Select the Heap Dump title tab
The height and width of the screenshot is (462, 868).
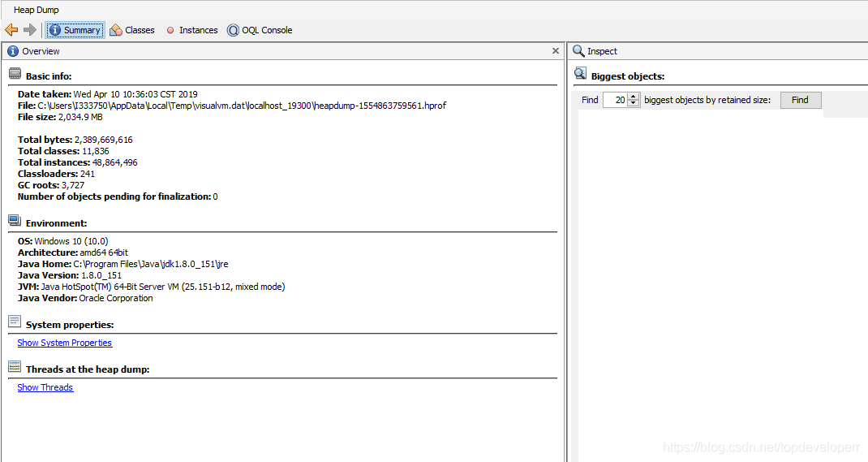click(x=36, y=10)
